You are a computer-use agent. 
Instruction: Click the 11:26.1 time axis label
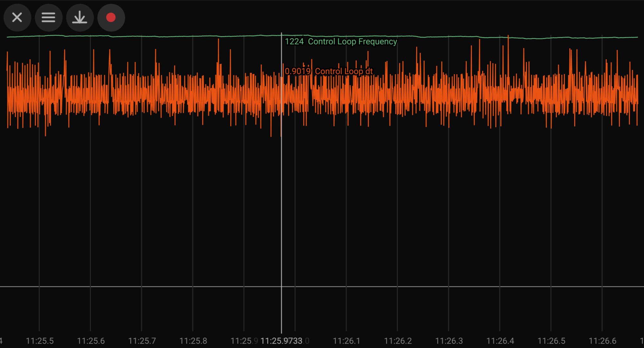click(346, 341)
